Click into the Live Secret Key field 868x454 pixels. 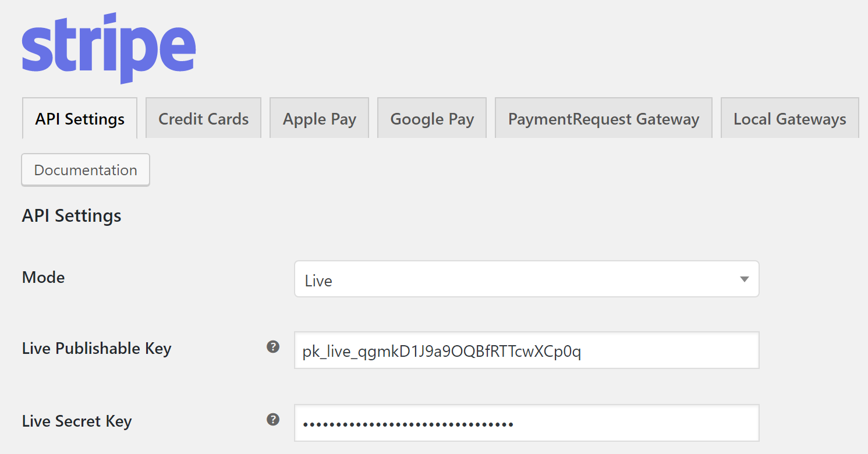pos(526,423)
